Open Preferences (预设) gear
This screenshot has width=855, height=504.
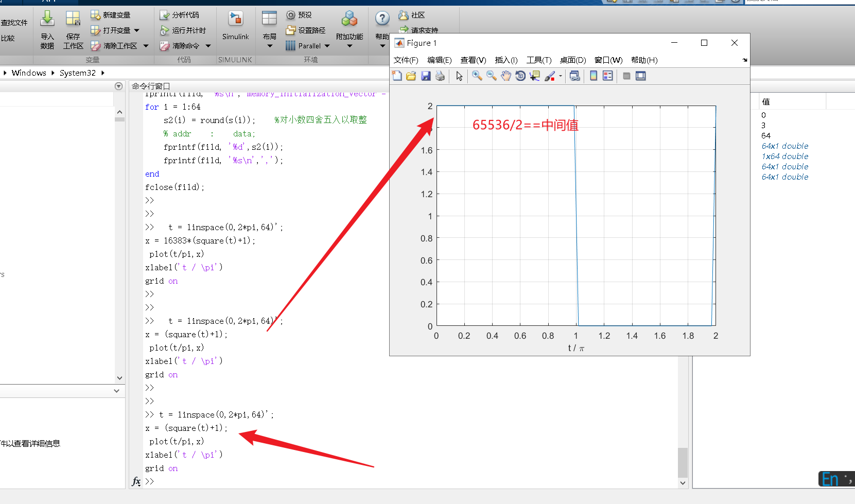[x=291, y=15]
